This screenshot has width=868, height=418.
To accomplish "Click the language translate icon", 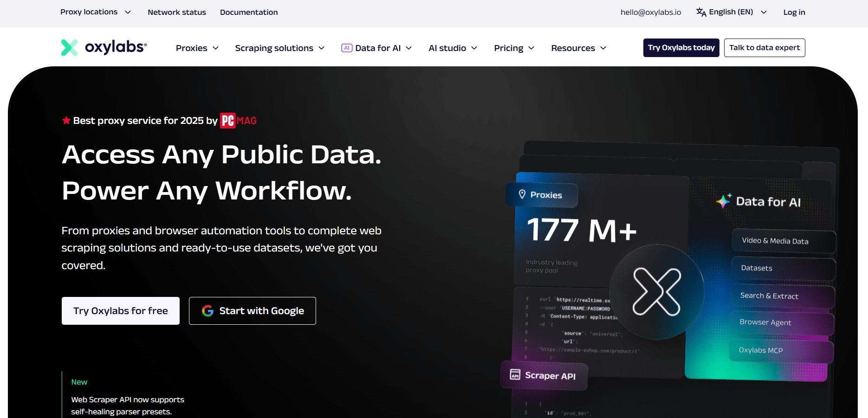I will coord(701,12).
